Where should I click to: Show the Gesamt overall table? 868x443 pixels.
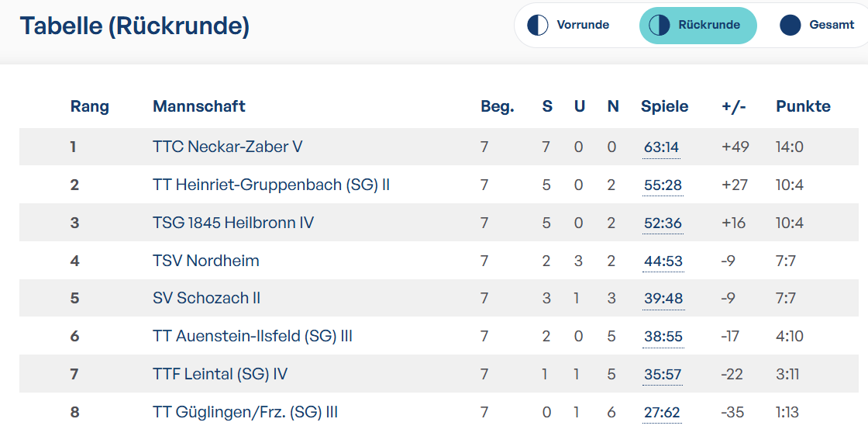point(832,25)
